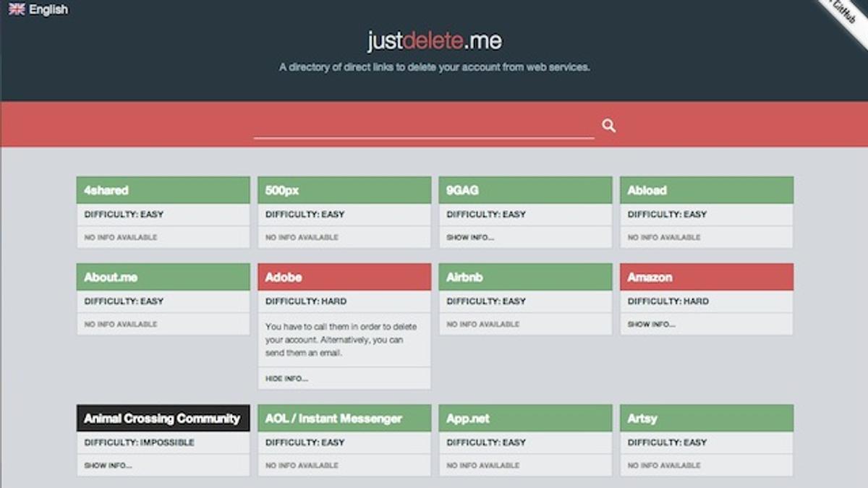Click 'Difficulty: Hard' on Adobe card
Viewport: 868px width, 488px height.
pos(306,301)
